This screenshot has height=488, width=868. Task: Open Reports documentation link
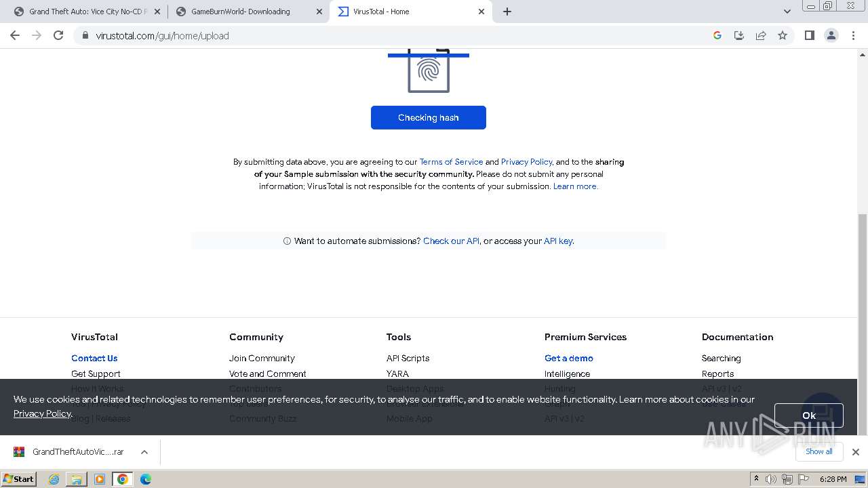(718, 373)
